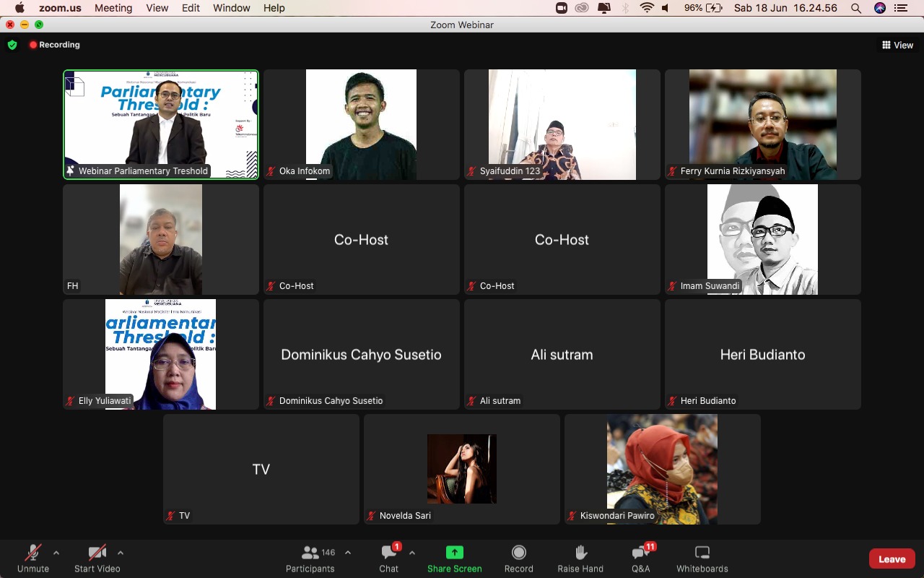The width and height of the screenshot is (924, 578).
Task: Open the Window menu in menu bar
Action: pos(232,8)
